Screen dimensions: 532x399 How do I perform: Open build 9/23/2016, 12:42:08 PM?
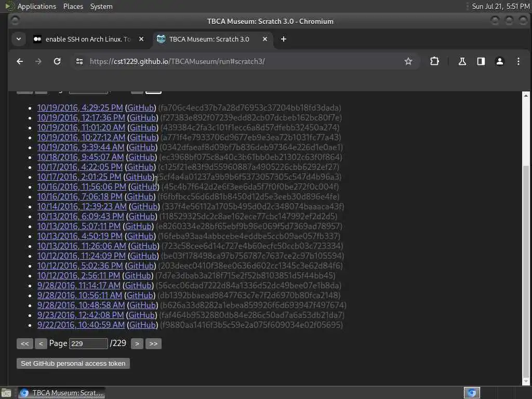coord(81,315)
